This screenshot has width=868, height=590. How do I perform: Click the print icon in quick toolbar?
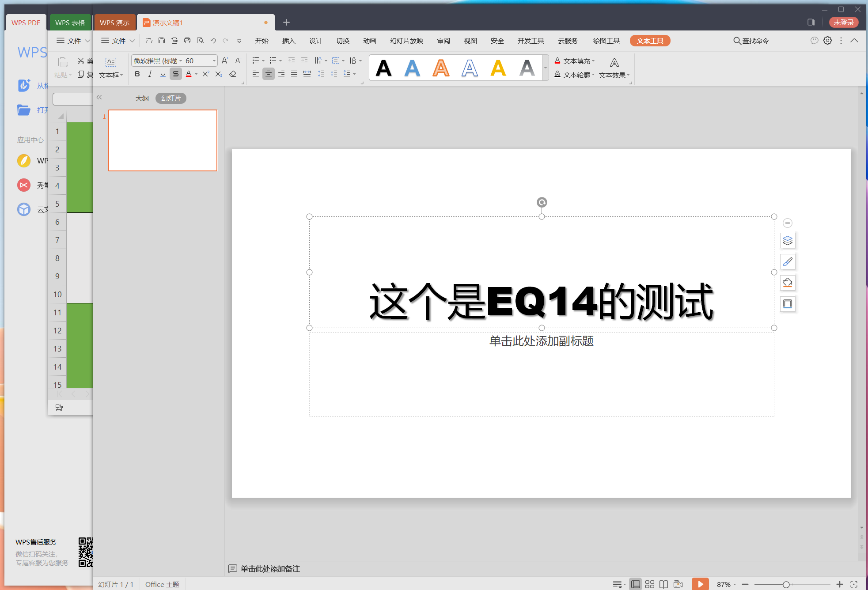coord(187,41)
